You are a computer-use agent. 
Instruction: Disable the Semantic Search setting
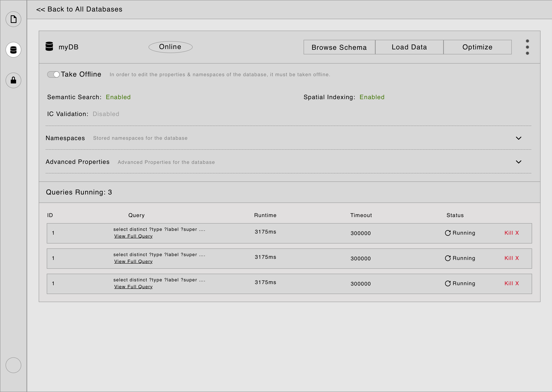pyautogui.click(x=118, y=97)
